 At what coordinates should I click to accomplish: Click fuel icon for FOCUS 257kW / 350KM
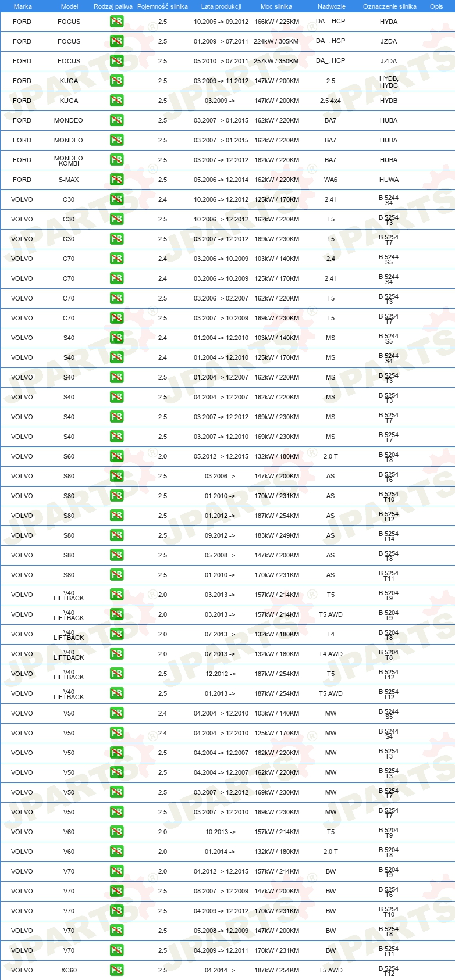(x=116, y=61)
